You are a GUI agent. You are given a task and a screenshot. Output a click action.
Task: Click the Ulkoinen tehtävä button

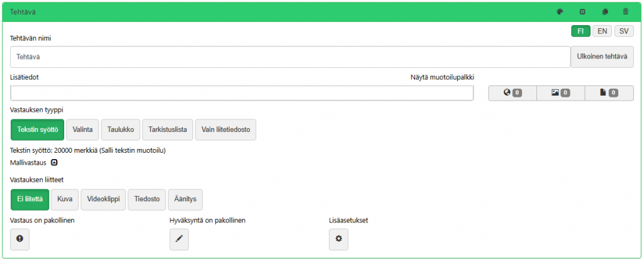click(602, 57)
